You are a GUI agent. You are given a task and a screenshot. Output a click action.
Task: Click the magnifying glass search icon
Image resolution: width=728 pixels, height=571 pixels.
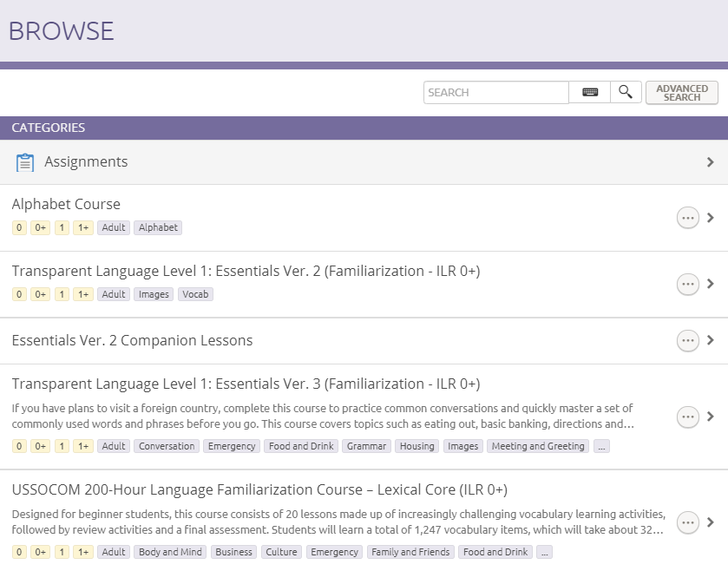[x=626, y=92]
